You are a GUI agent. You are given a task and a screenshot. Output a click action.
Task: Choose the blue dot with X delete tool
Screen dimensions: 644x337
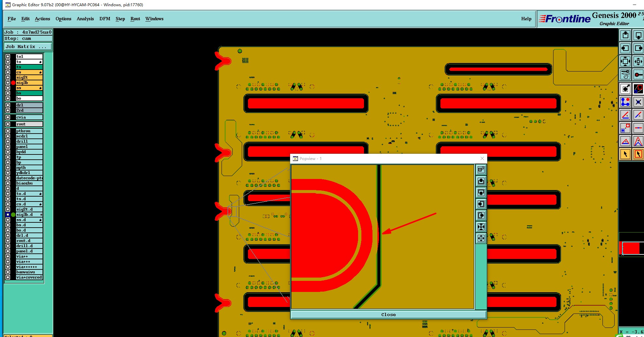point(638,102)
